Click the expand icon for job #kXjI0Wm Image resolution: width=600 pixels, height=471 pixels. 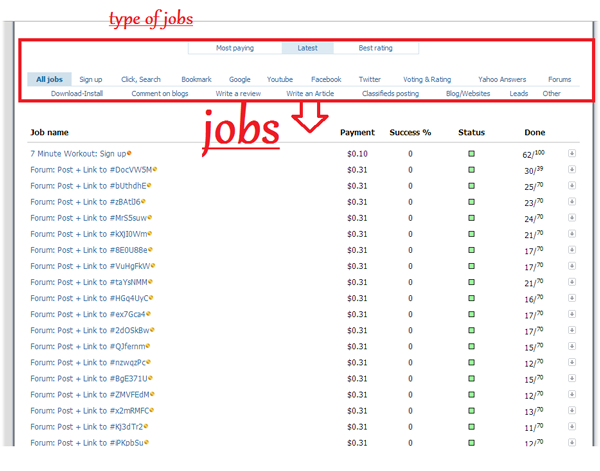[x=572, y=234]
